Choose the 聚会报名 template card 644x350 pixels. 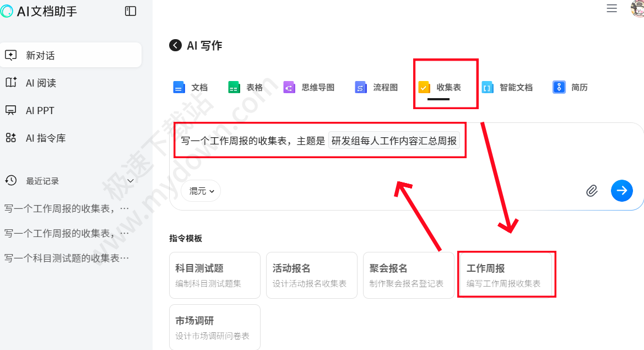pos(409,275)
